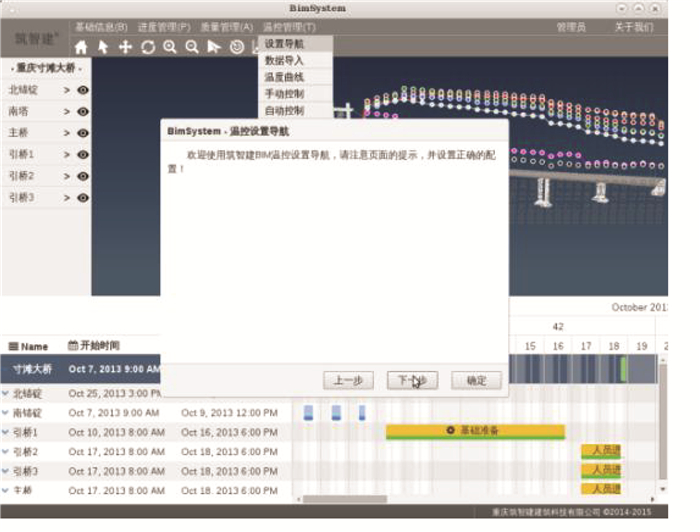This screenshot has height=532, width=700.
Task: Click the zoom in magnifier icon
Action: (x=170, y=47)
